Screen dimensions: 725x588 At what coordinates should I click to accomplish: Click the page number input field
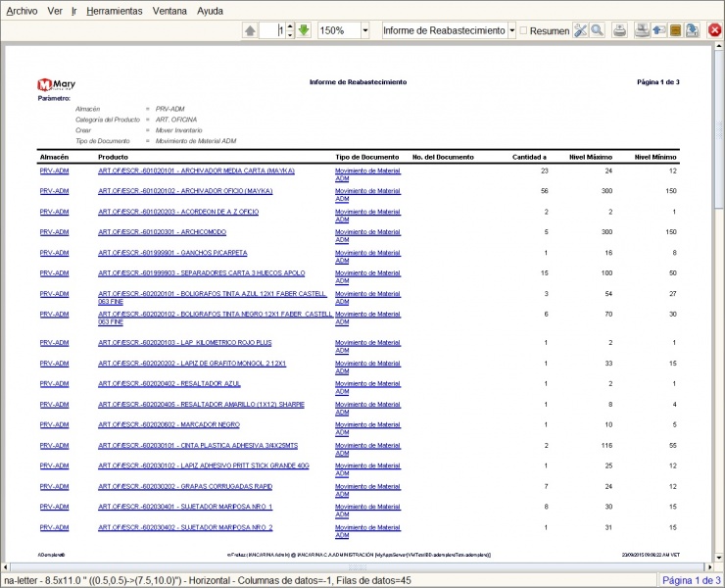(x=272, y=31)
